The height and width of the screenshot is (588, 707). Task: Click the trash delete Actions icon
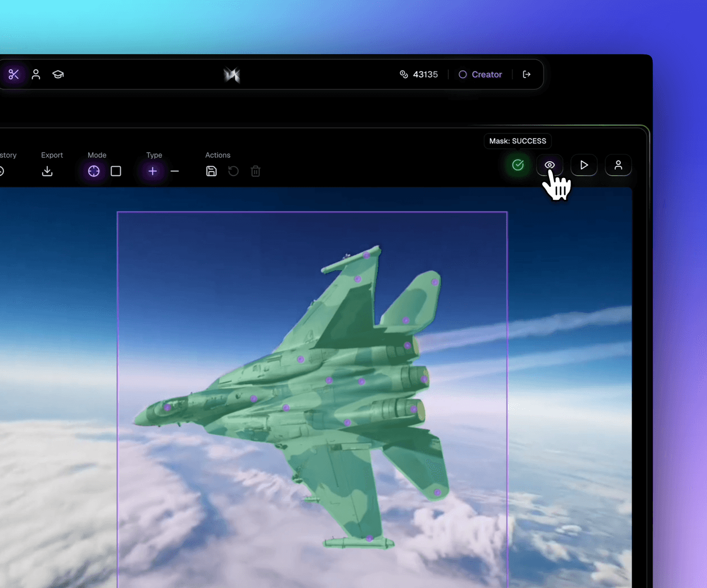pyautogui.click(x=255, y=171)
